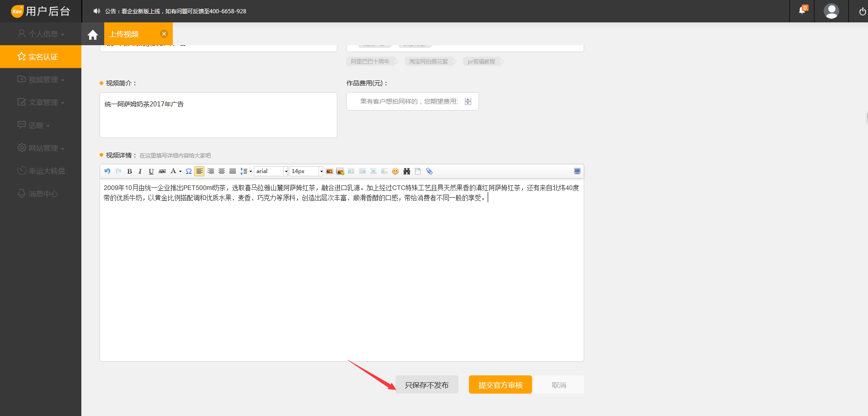Viewport: 868px width, 416px height.
Task: Select 实名认证 in the sidebar
Action: pyautogui.click(x=41, y=57)
